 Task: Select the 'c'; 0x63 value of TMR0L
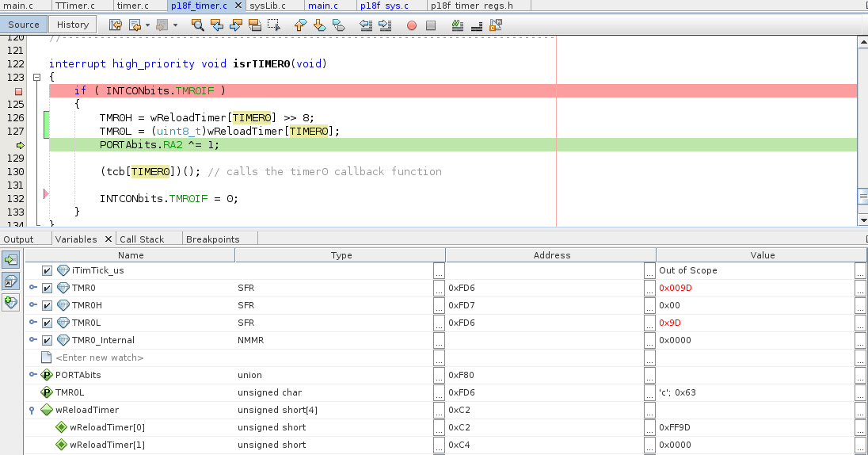677,392
